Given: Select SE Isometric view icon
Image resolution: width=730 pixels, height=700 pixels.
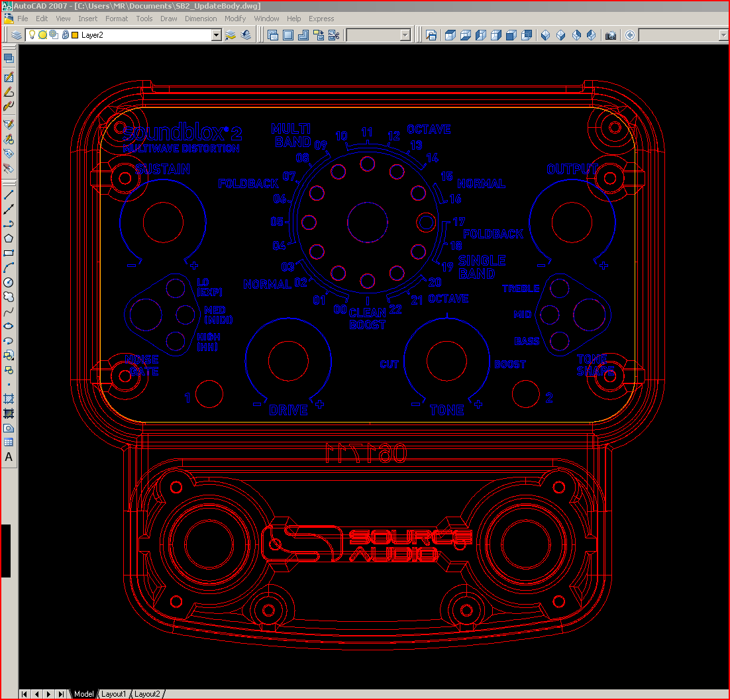Looking at the screenshot, I should (561, 35).
